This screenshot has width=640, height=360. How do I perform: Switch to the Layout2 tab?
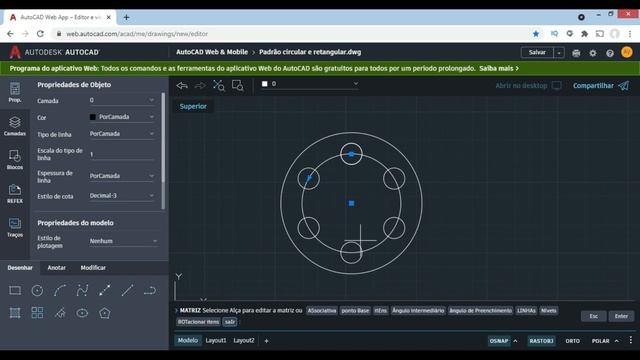(244, 340)
